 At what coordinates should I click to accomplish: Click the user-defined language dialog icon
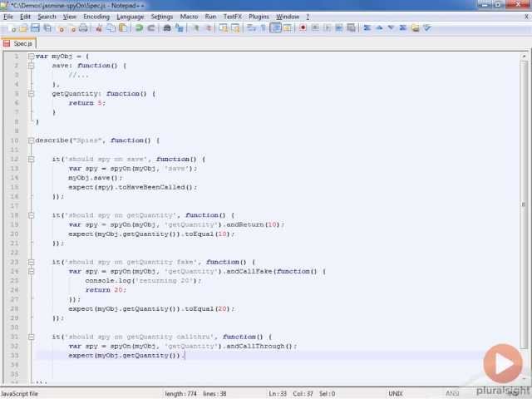pos(287,28)
